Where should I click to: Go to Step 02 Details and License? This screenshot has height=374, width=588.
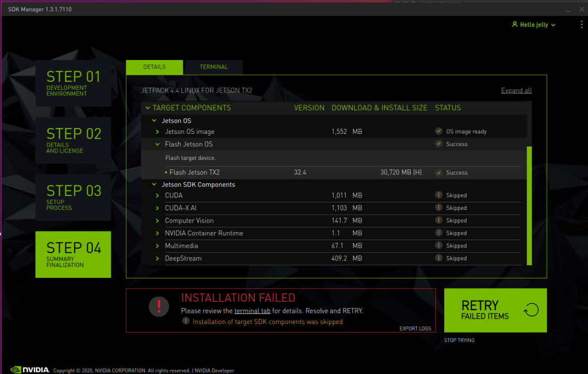[x=73, y=140]
